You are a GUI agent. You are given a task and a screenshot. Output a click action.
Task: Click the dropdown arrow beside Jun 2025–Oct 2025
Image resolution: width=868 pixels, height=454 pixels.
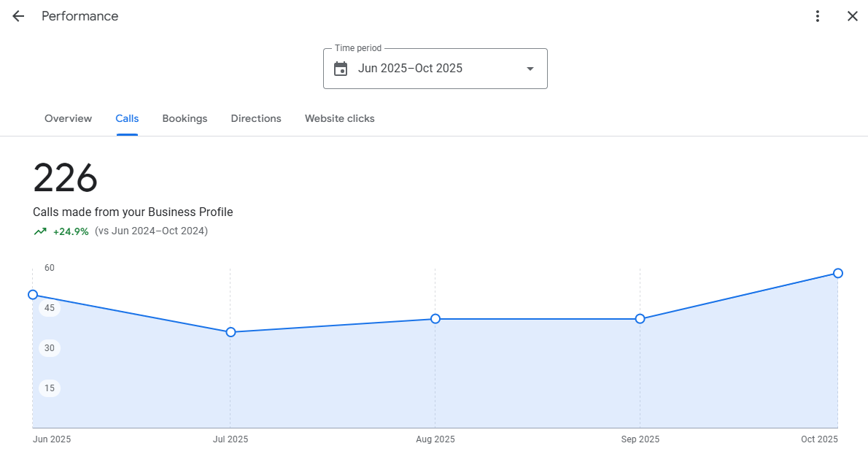[530, 68]
